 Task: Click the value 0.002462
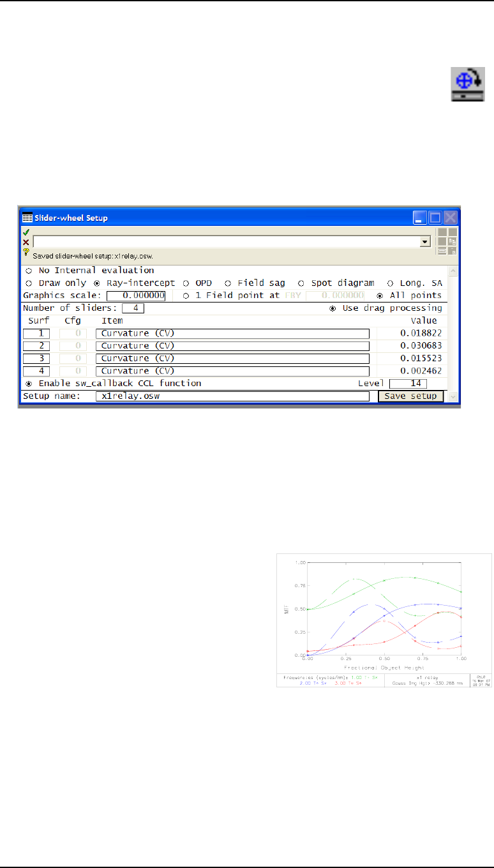421,371
